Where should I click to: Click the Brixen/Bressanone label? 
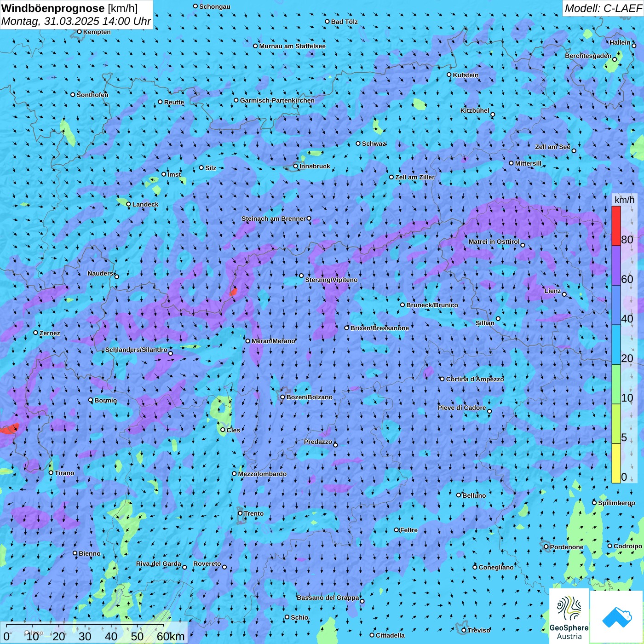379,328
